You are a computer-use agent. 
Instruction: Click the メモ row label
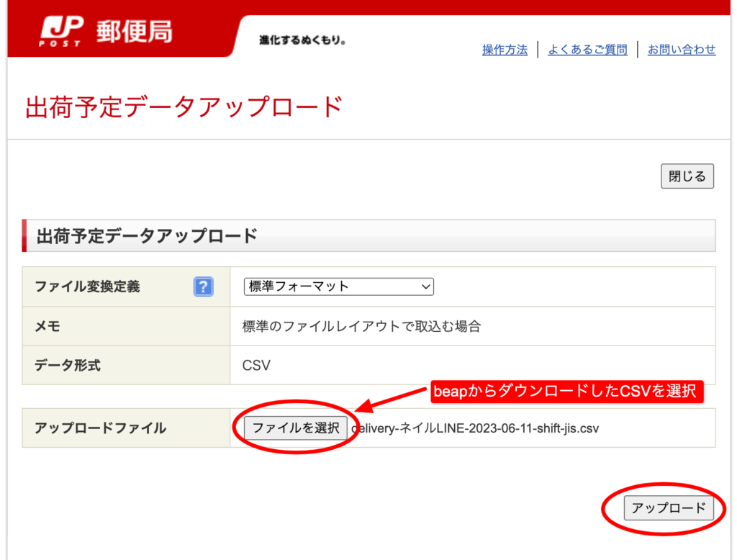pyautogui.click(x=48, y=326)
